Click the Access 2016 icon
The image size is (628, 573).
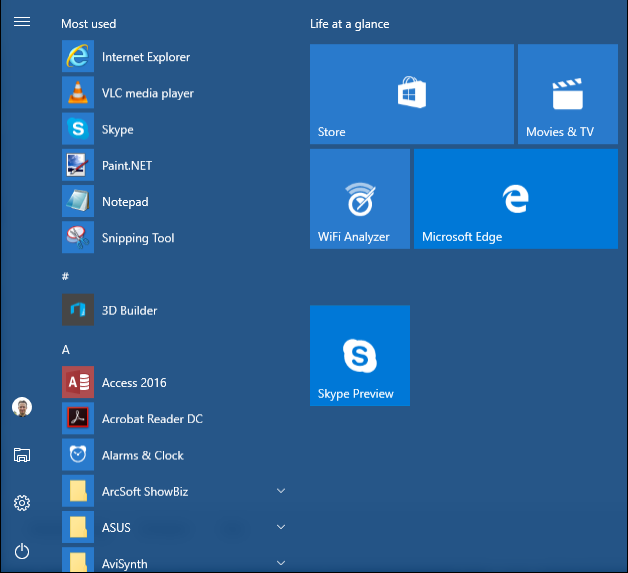point(78,382)
